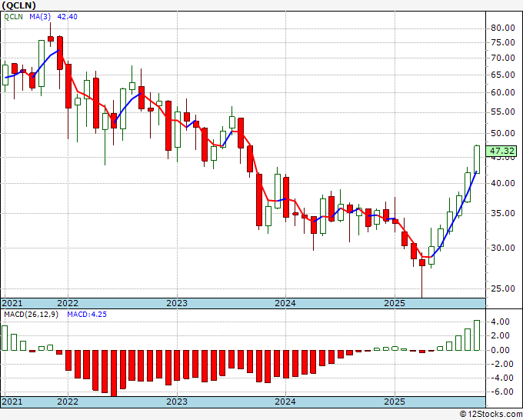Click the (QCLN) chart title
The width and height of the screenshot is (523, 420).
(18, 5)
